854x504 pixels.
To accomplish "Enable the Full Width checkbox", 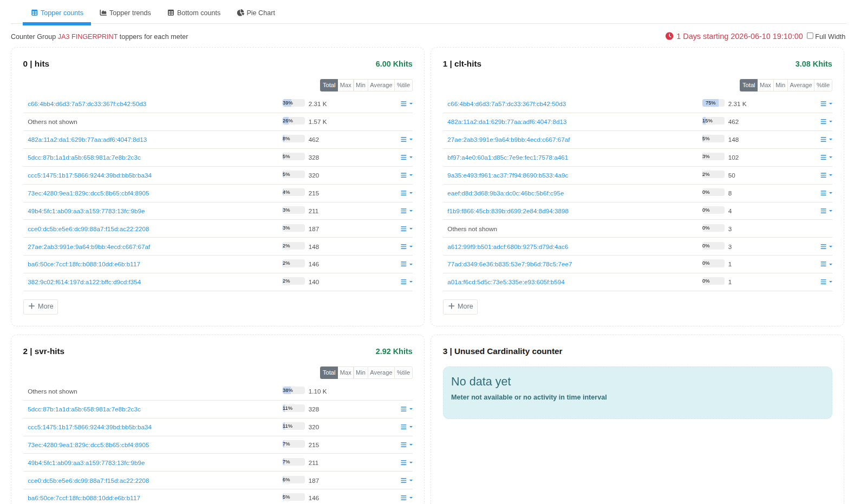I will (x=810, y=36).
